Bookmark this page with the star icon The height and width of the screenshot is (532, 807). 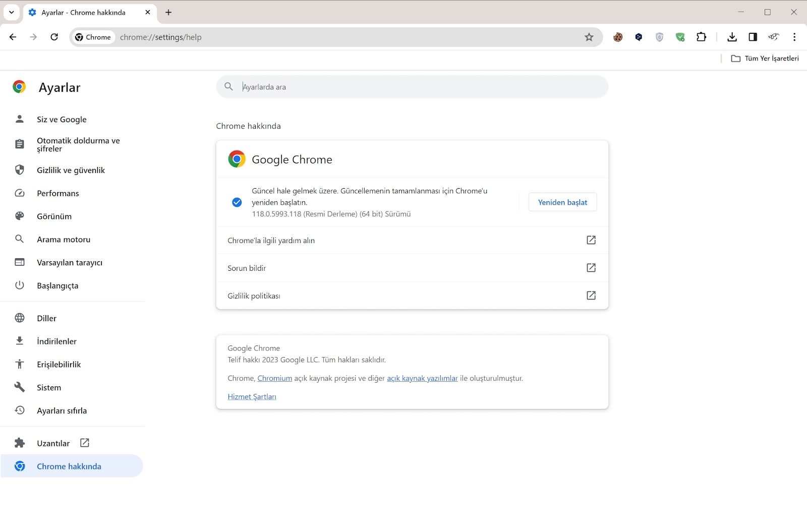(589, 37)
